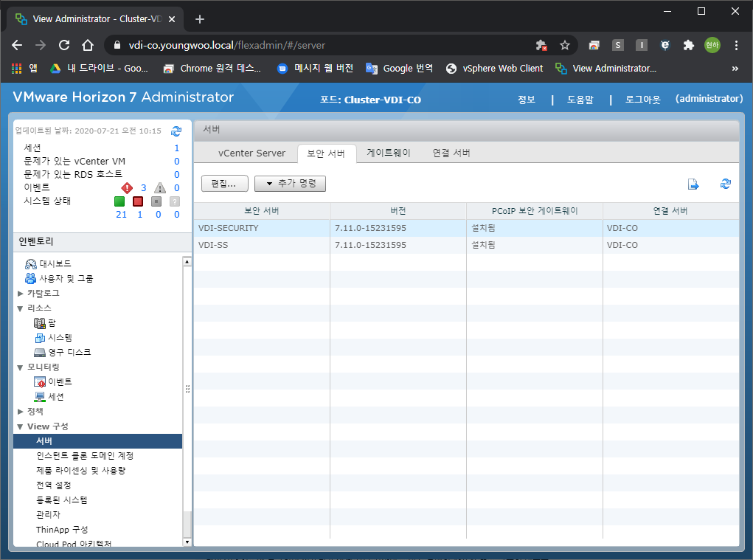This screenshot has width=753, height=560.
Task: Open 이벤트 under monitoring
Action: [53, 382]
